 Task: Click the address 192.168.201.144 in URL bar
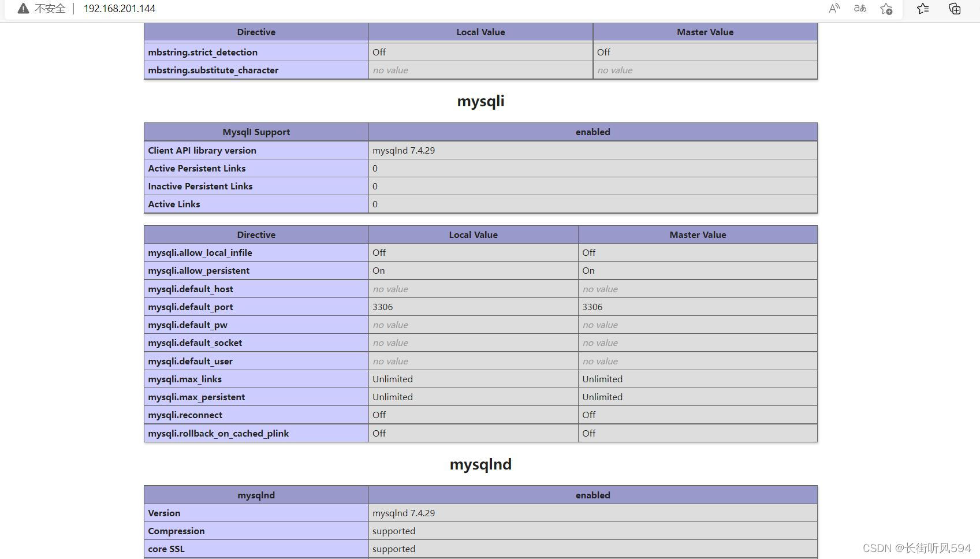120,9
